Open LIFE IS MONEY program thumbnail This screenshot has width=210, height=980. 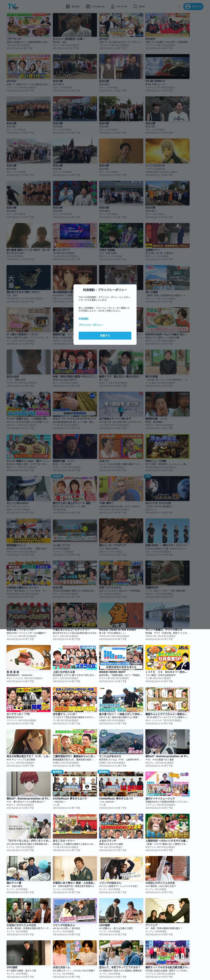point(167,657)
